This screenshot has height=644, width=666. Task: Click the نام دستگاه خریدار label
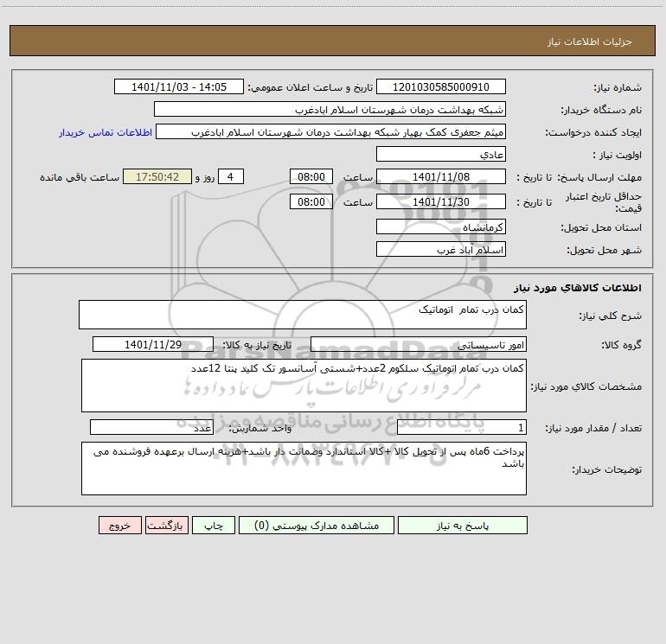(601, 111)
